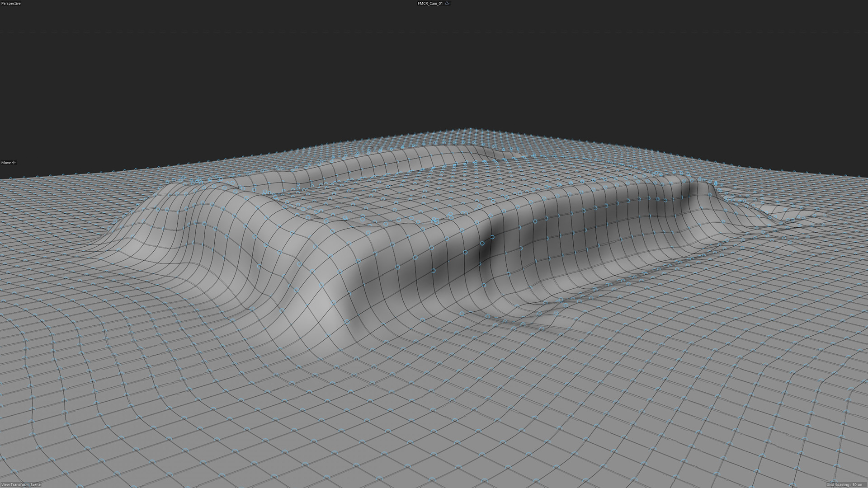Click the Move tool crosshair icon
Screen dimensions: 868x488
[x=14, y=163]
